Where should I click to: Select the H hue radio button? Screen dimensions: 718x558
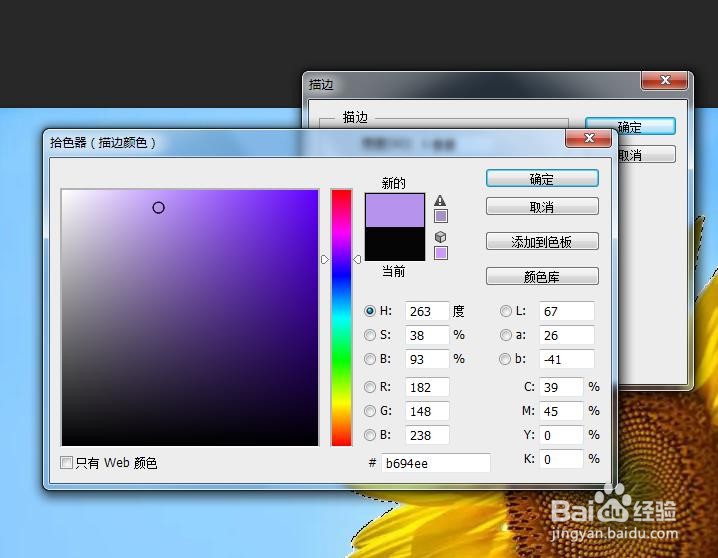pos(370,311)
